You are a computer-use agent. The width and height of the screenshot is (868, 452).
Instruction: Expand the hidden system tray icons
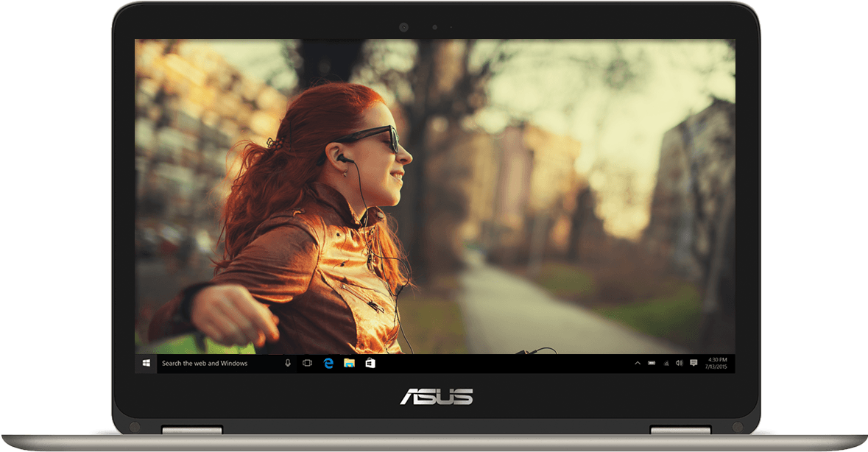(x=638, y=363)
